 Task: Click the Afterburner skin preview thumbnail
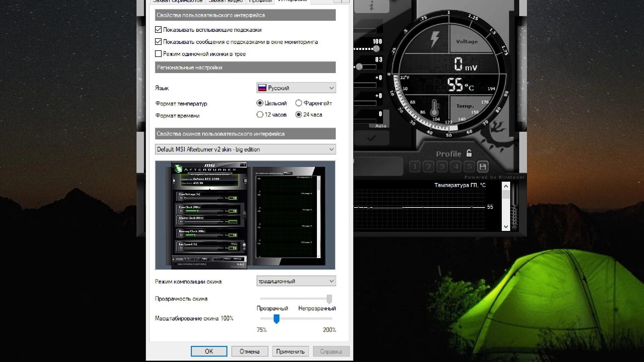pos(245,215)
